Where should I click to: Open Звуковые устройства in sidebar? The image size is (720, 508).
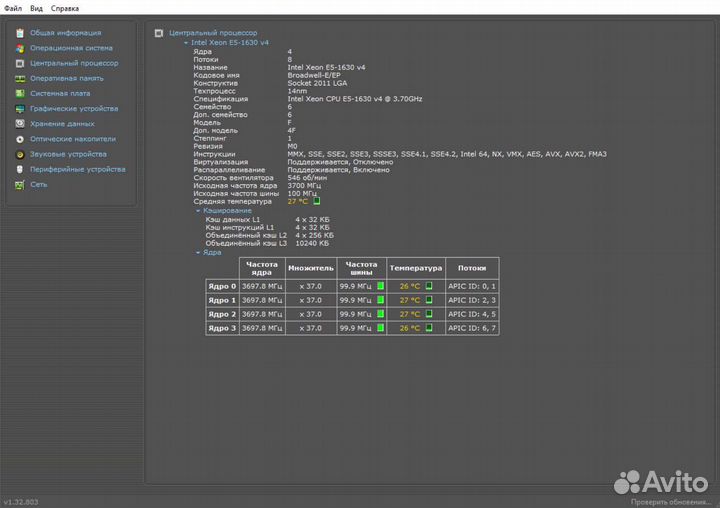68,154
